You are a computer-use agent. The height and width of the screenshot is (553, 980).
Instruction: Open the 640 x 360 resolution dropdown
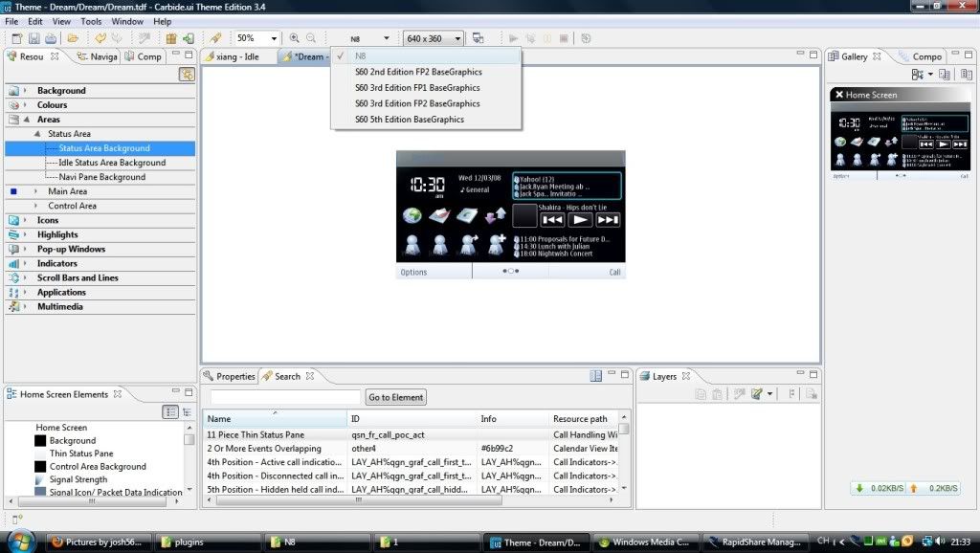click(x=433, y=38)
